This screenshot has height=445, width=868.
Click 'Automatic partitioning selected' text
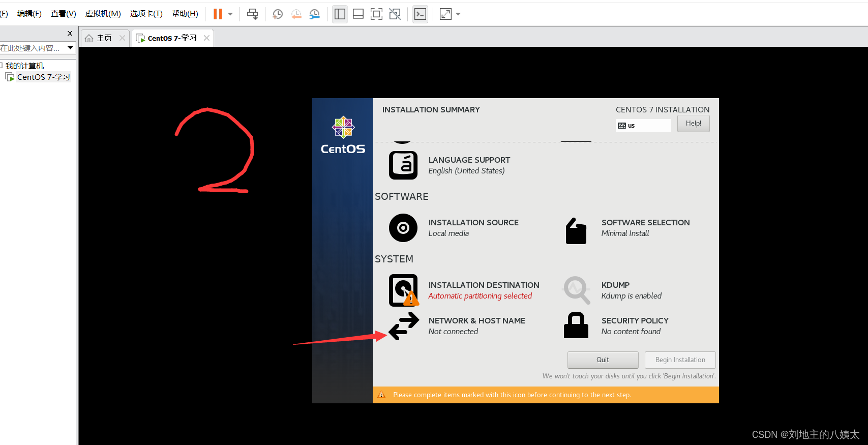[480, 296]
